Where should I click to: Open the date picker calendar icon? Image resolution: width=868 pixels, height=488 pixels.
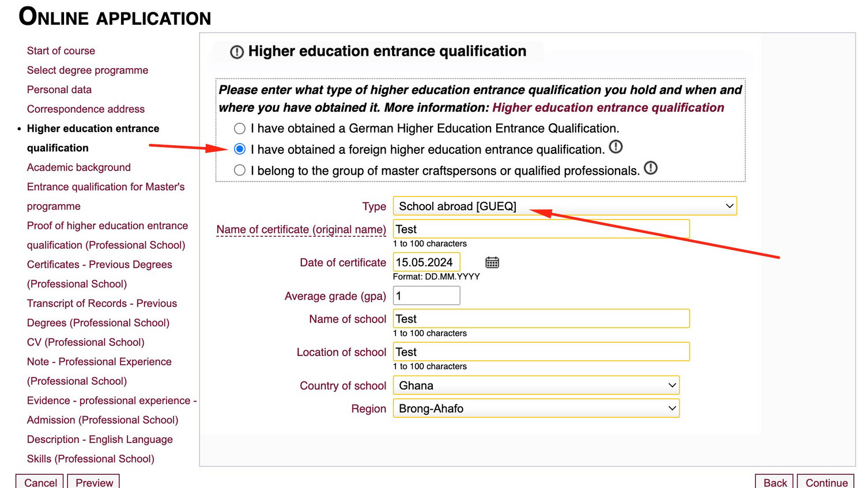(492, 263)
